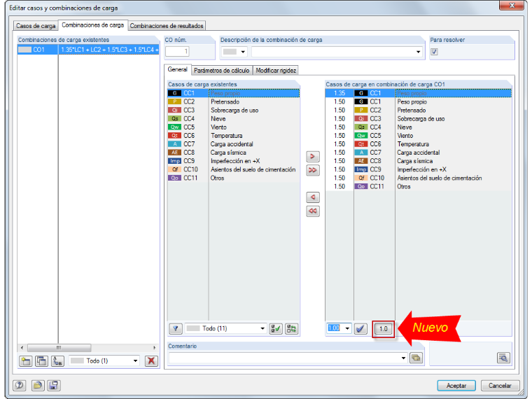Click the renumber load combination icon

57,360
